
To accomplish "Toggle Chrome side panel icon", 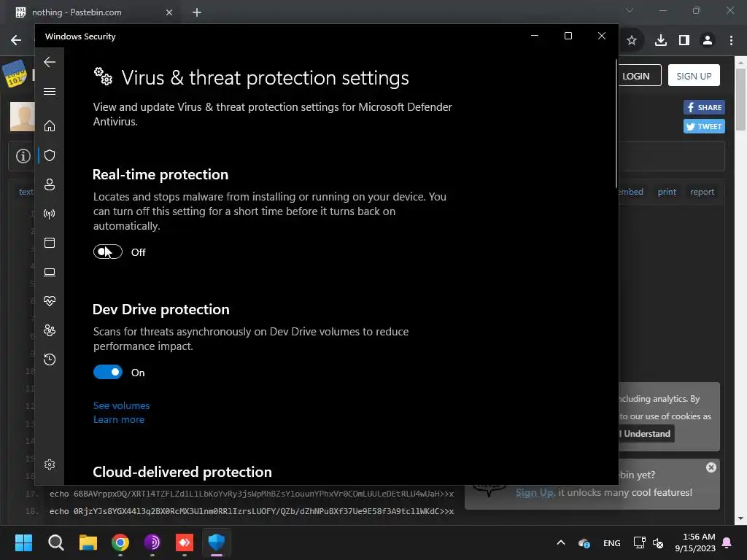I will [x=684, y=41].
